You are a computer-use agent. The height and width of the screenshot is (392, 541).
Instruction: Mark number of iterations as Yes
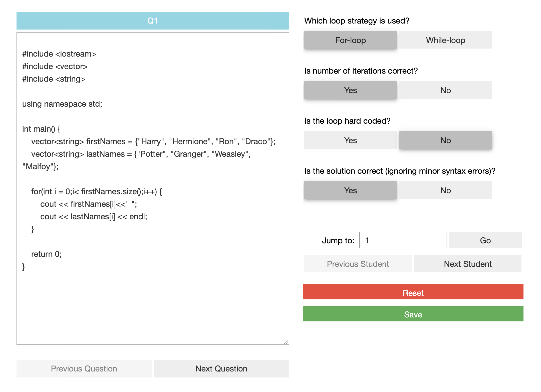pyautogui.click(x=350, y=90)
